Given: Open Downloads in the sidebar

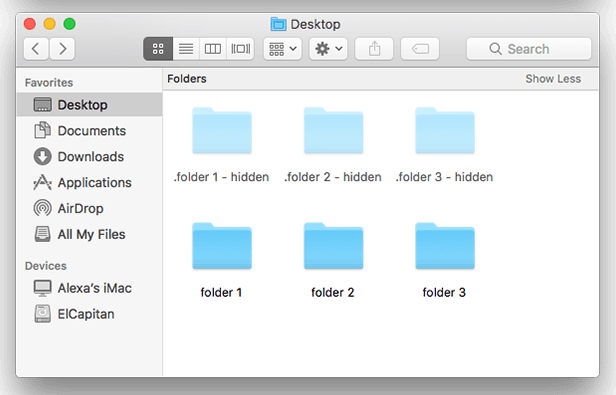Looking at the screenshot, I should coord(89,156).
